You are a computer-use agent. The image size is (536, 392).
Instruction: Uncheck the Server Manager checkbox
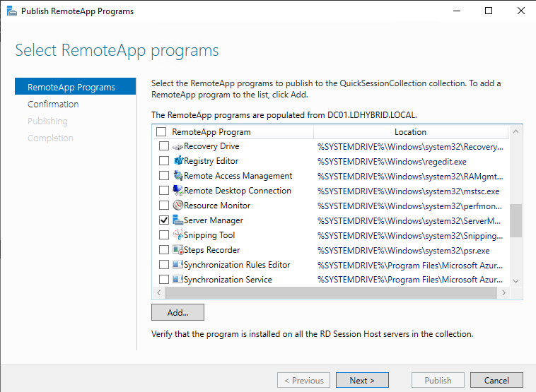tap(164, 220)
